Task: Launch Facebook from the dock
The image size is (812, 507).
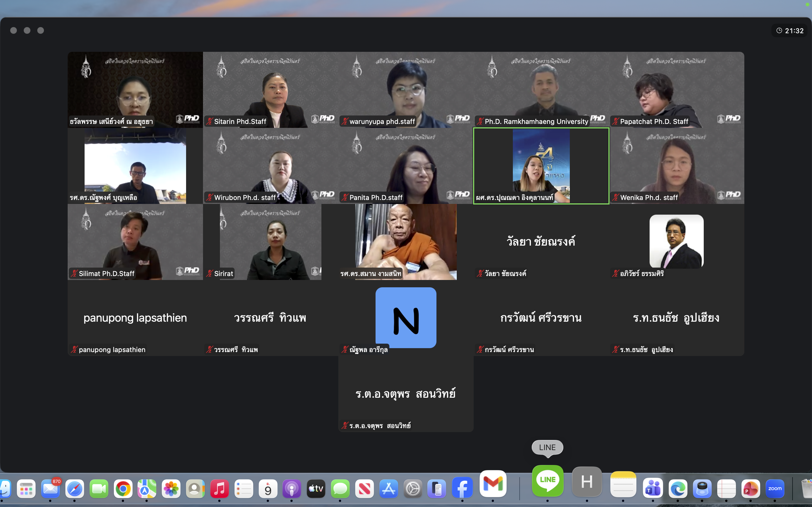Action: coord(462,488)
